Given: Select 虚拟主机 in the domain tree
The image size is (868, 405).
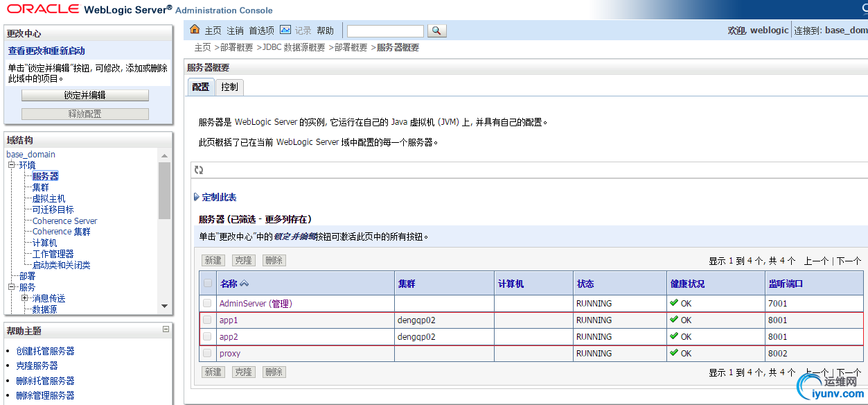Looking at the screenshot, I should (49, 198).
